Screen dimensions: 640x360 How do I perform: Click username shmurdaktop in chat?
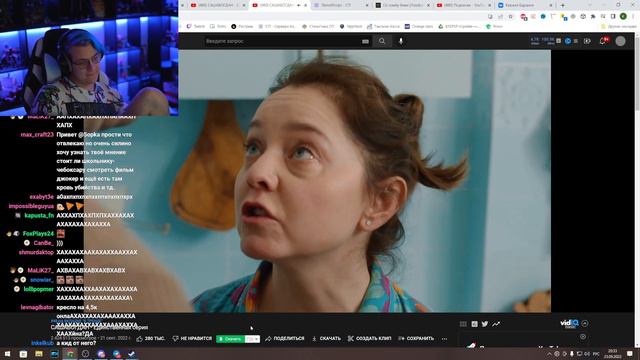tap(36, 252)
